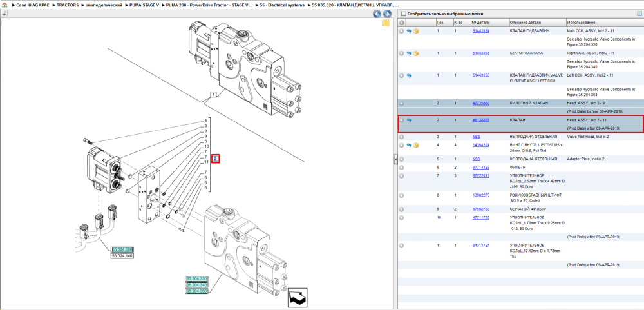This screenshot has width=644, height=310.
Task: Select callout number 8 in the diagram
Action: pyautogui.click(x=206, y=188)
